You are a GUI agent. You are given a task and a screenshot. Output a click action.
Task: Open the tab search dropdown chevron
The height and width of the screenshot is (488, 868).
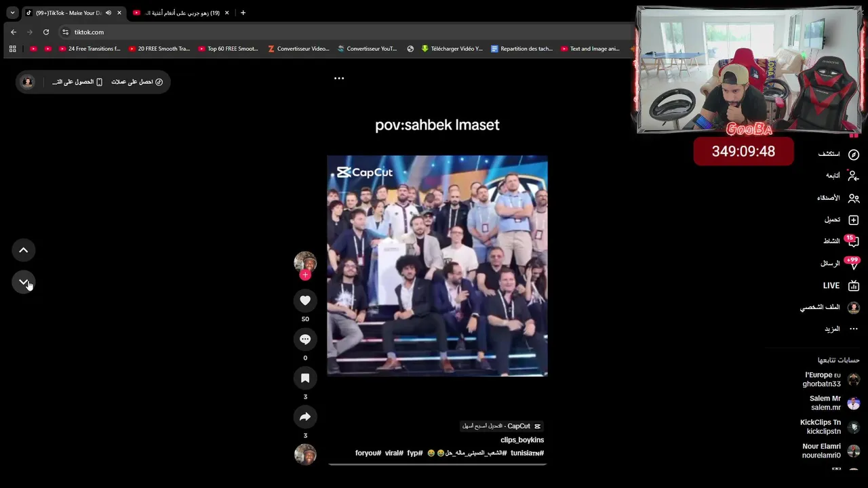(12, 13)
